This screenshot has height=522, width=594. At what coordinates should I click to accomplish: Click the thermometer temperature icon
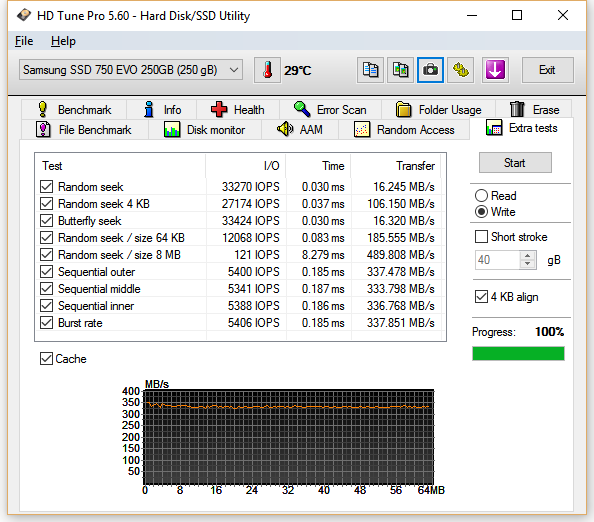(x=267, y=70)
